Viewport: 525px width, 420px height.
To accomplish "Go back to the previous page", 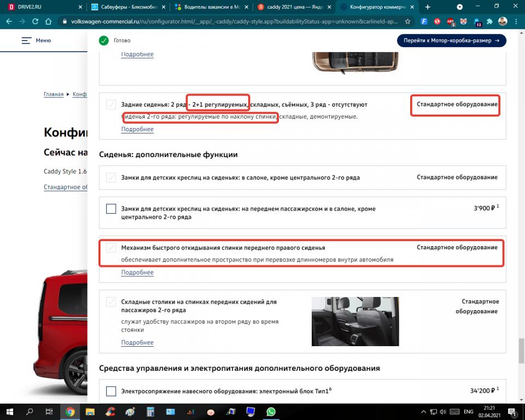I will pyautogui.click(x=9, y=21).
